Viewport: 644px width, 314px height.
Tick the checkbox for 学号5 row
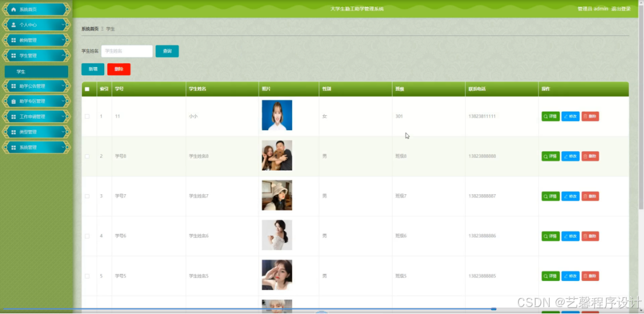tap(87, 276)
